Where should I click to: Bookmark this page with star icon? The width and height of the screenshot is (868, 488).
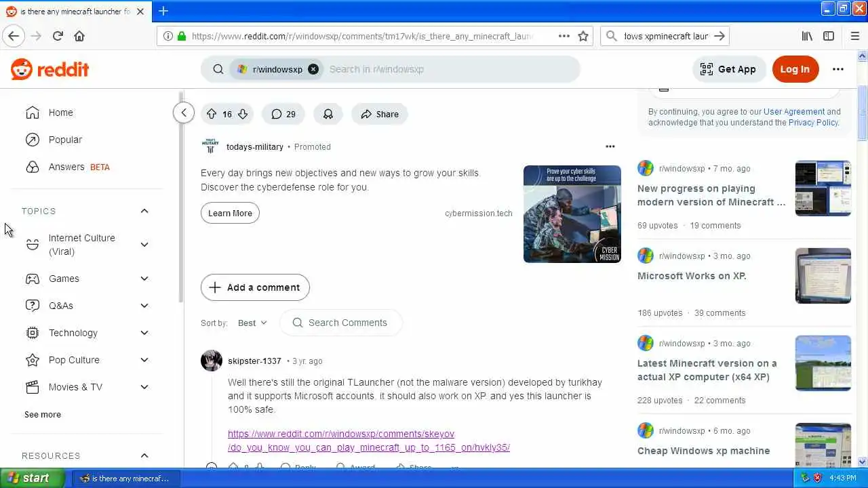pos(583,36)
